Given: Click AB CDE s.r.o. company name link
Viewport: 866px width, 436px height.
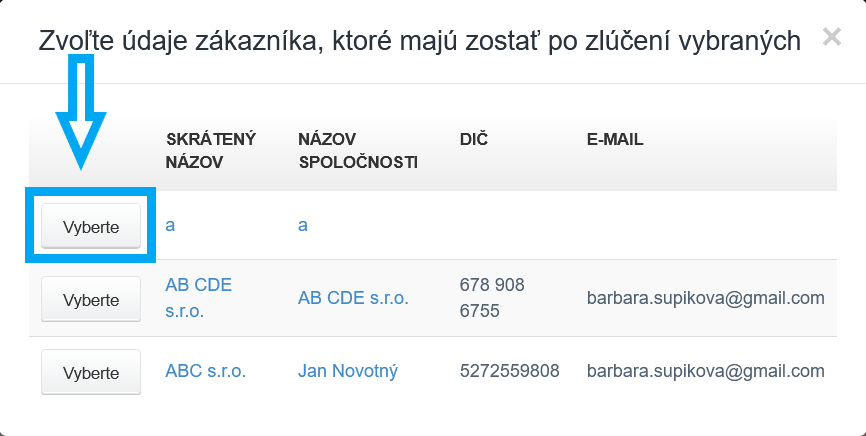Looking at the screenshot, I should 353,298.
